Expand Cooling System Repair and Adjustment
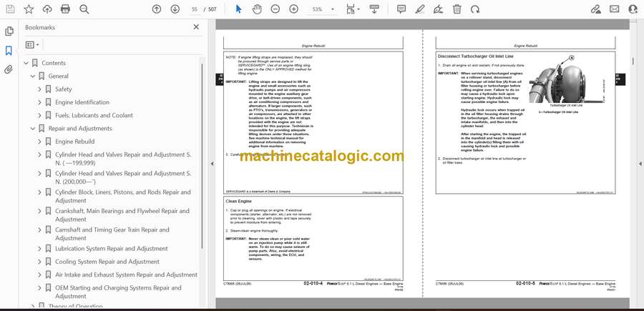Viewport: 644px width, 311px height. [39, 262]
